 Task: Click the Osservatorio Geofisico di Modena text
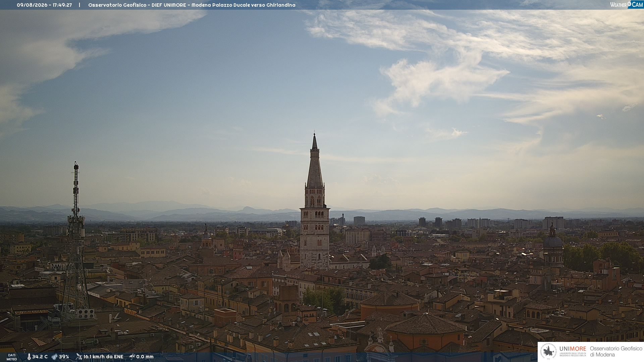[x=616, y=352]
